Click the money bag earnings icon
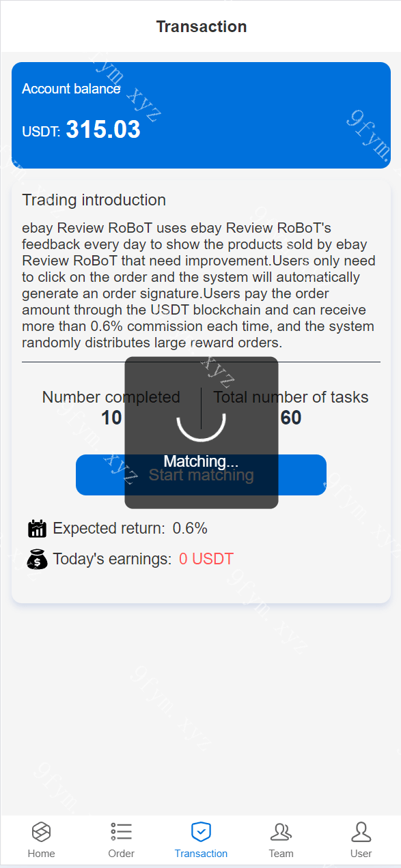Viewport: 401px width, 868px height. pyautogui.click(x=37, y=560)
